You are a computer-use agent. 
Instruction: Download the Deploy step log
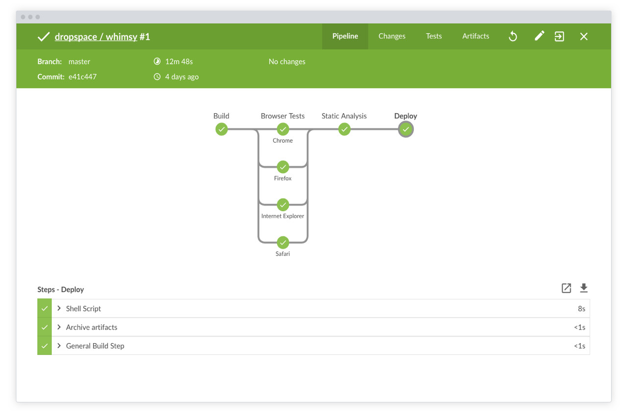[x=584, y=289]
